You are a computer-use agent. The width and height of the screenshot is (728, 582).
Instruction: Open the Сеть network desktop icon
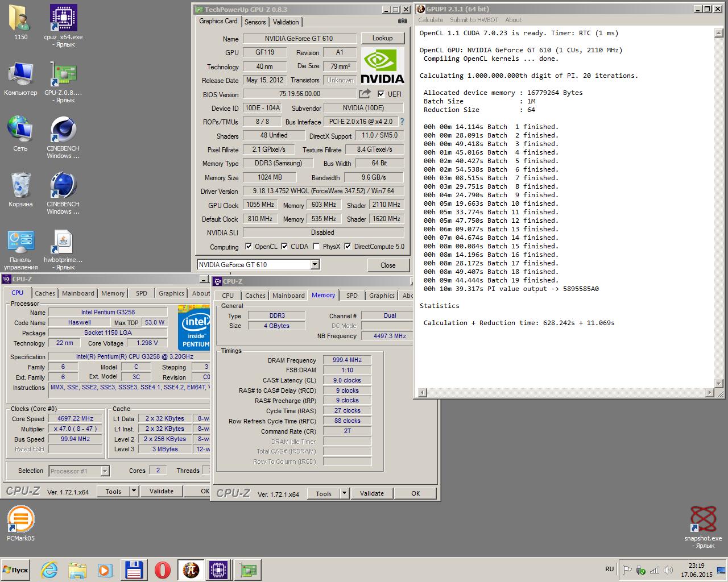[x=20, y=134]
